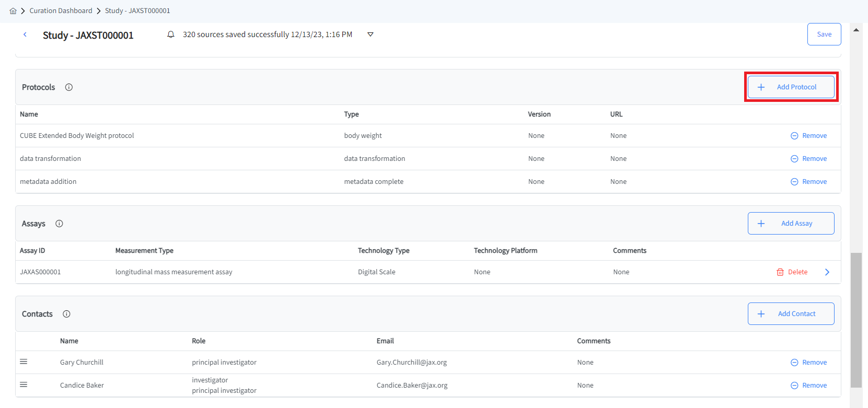Viewport: 868px width, 408px height.
Task: Click Candice.Baker@jax.org email
Action: [412, 386]
